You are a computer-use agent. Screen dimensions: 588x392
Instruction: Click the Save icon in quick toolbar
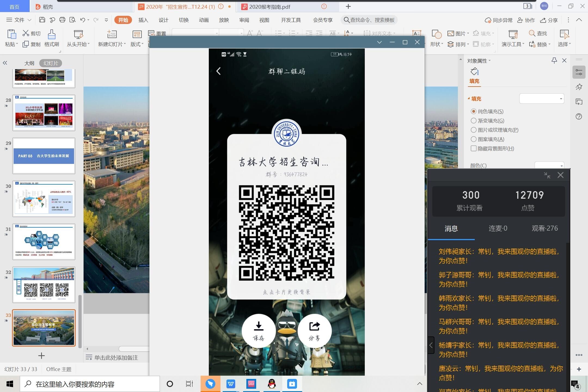[42, 20]
